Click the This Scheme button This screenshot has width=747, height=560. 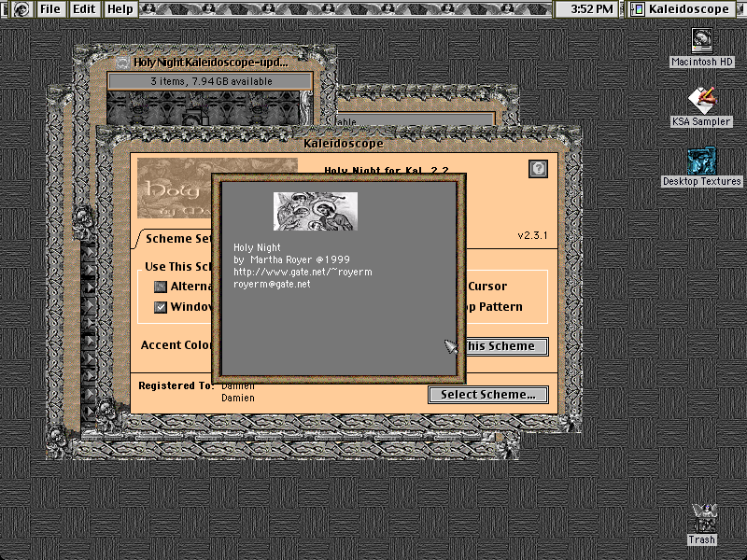point(506,346)
